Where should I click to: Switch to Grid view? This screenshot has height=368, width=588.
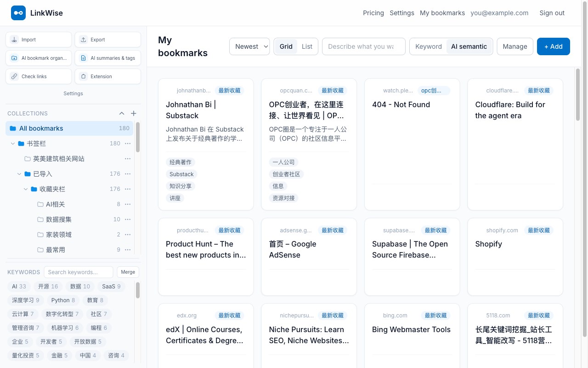coord(286,46)
